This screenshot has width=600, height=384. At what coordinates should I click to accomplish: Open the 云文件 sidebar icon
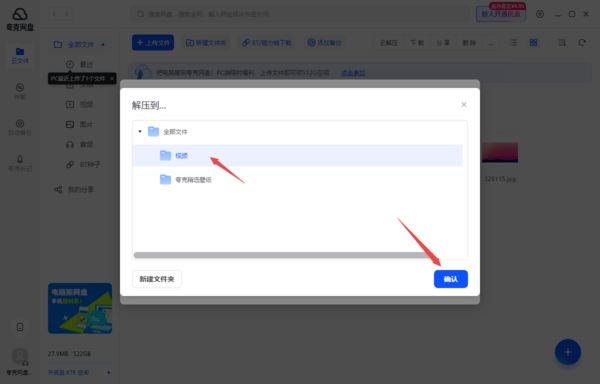20,56
